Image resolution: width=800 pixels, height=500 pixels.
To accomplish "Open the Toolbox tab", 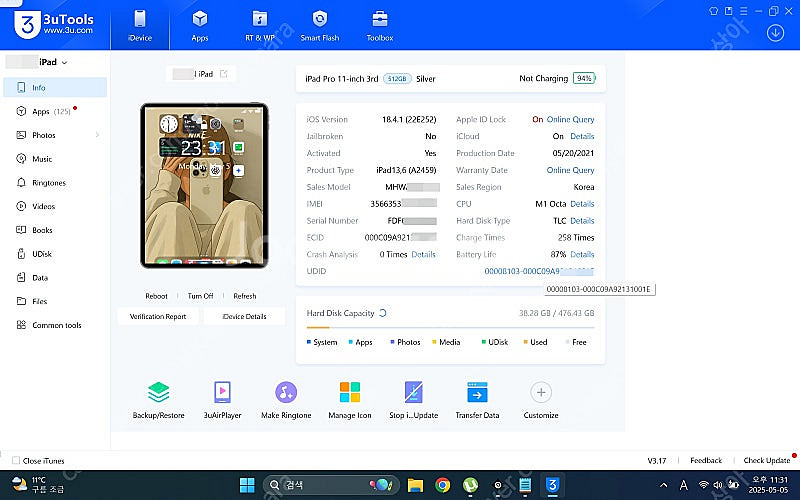I will (x=380, y=26).
